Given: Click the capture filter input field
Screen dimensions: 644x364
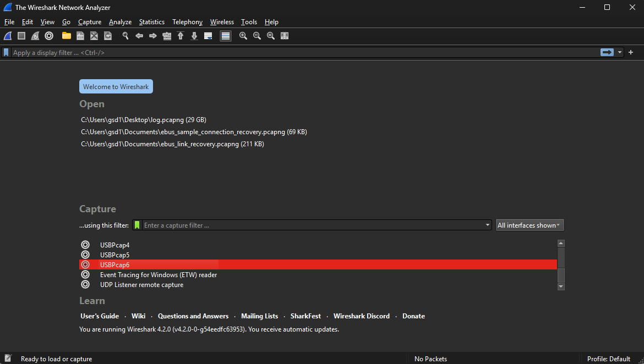Looking at the screenshot, I should coord(313,225).
